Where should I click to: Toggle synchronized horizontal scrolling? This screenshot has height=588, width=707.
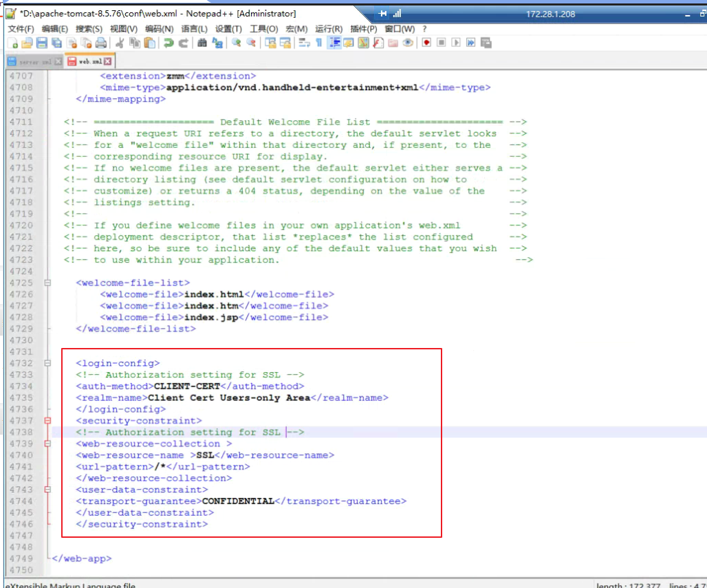(285, 43)
